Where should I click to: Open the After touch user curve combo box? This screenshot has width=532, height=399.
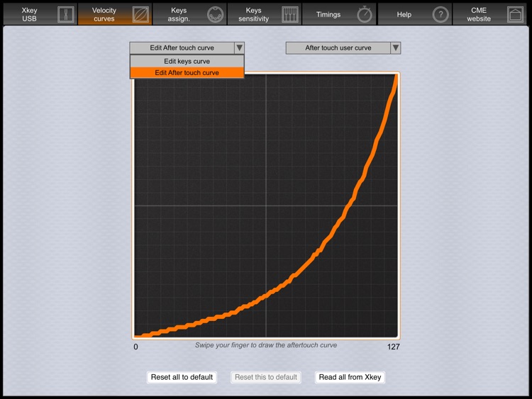point(343,47)
